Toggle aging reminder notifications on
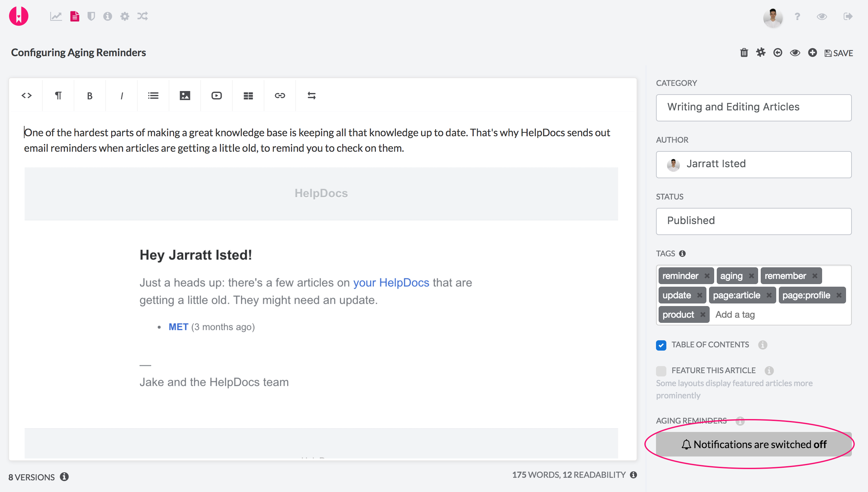The image size is (868, 492). [753, 444]
